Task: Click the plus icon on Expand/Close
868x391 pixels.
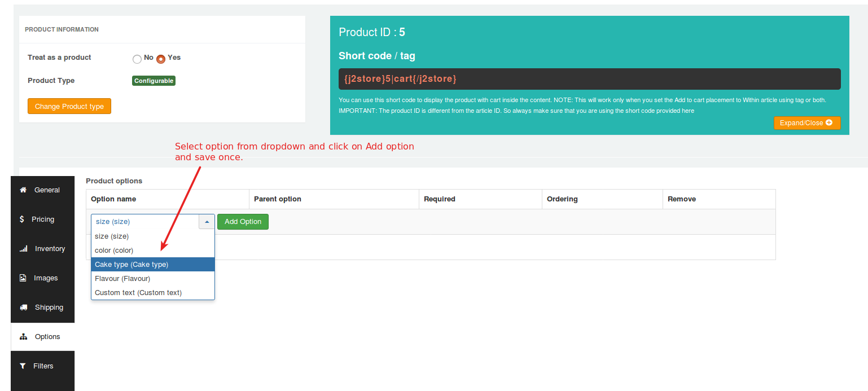Action: point(828,122)
